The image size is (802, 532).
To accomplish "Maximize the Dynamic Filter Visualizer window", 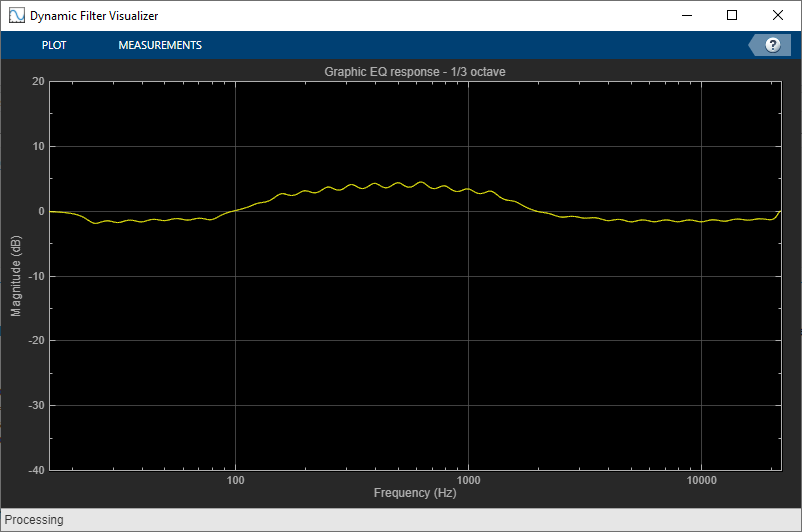I will [x=732, y=15].
